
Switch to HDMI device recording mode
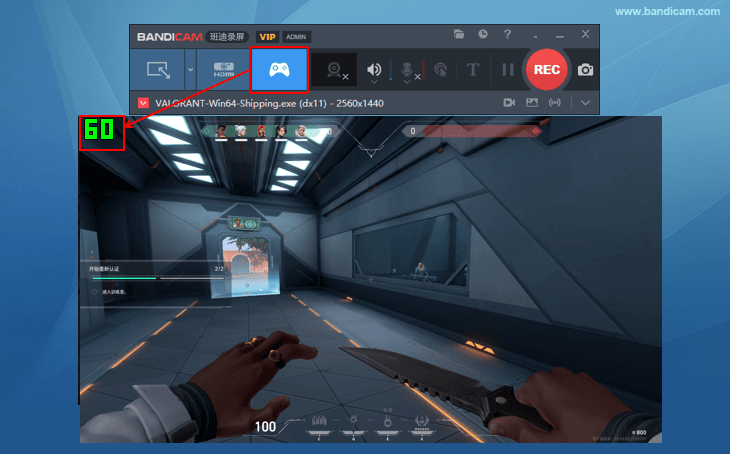(x=223, y=70)
